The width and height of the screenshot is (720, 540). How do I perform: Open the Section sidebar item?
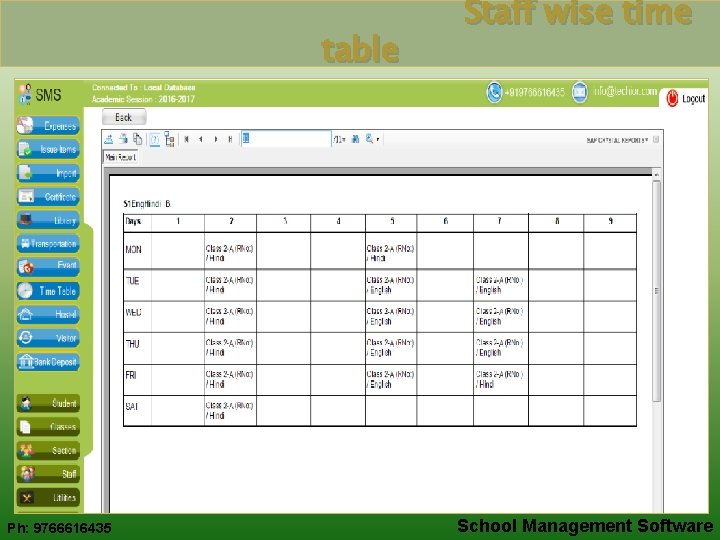[48, 450]
